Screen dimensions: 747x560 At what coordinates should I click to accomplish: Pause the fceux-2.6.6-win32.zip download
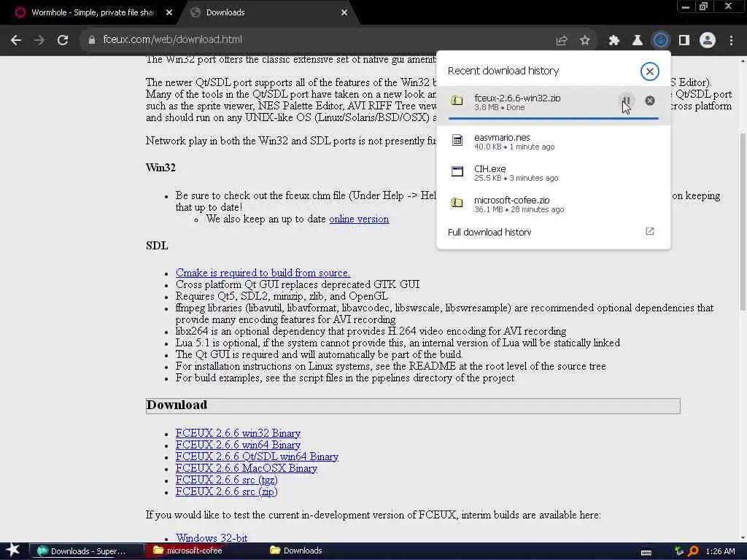tap(627, 101)
